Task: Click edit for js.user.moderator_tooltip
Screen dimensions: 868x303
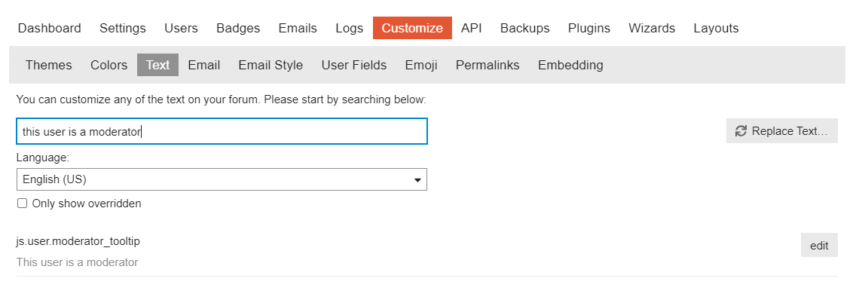Action: click(x=819, y=246)
